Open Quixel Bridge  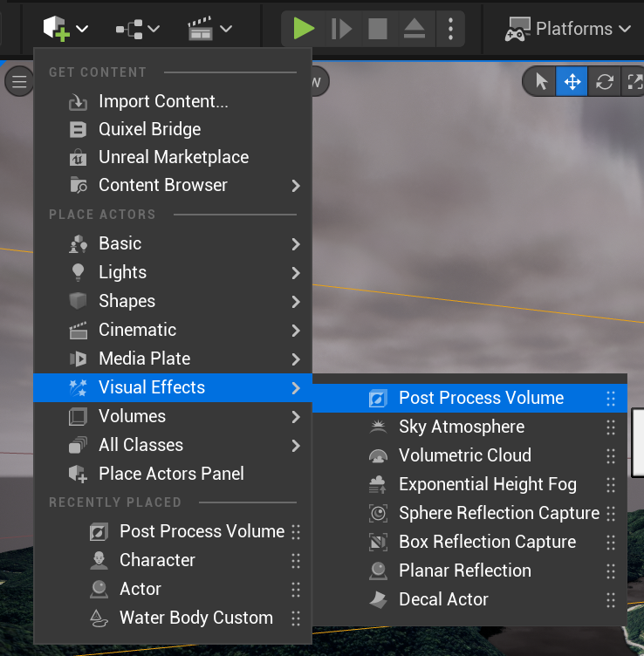[x=173, y=129]
